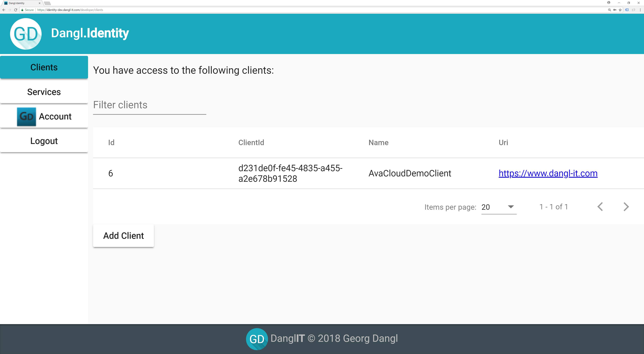The image size is (644, 354).
Task: Click the Add Client button
Action: [x=124, y=235]
